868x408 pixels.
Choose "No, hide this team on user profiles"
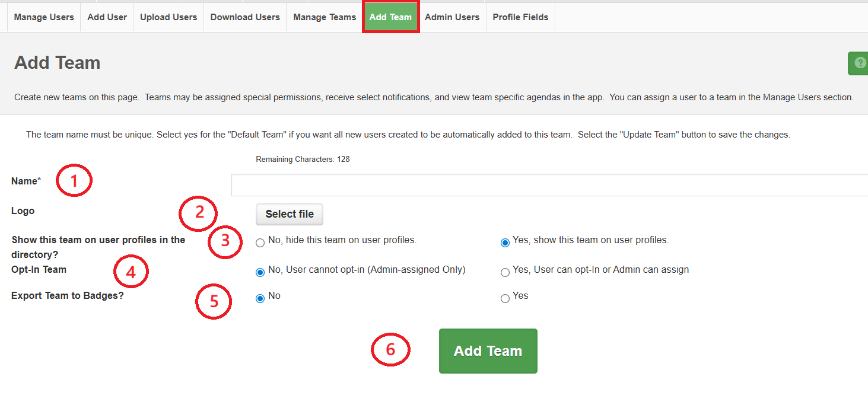(260, 243)
